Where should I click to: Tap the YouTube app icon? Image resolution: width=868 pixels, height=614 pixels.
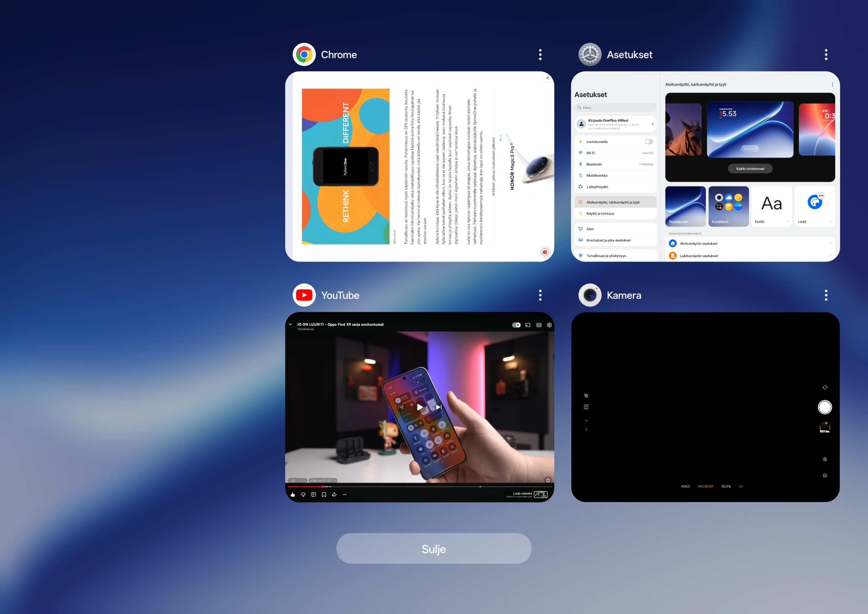point(304,295)
